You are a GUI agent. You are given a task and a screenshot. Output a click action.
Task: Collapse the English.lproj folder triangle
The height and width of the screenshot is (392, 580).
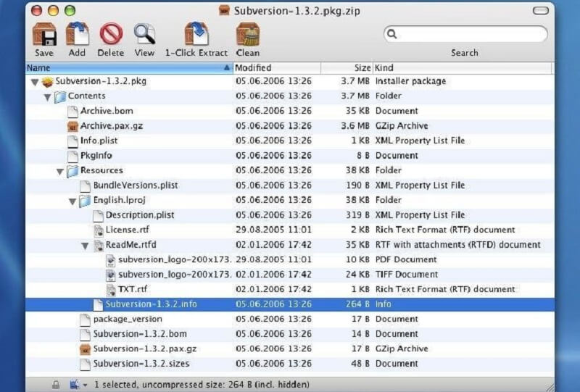coord(72,201)
